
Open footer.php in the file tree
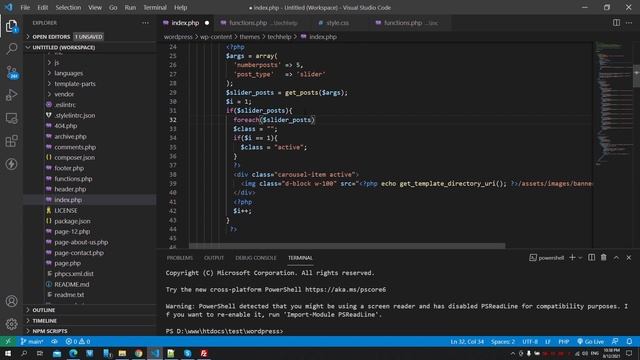[69, 168]
